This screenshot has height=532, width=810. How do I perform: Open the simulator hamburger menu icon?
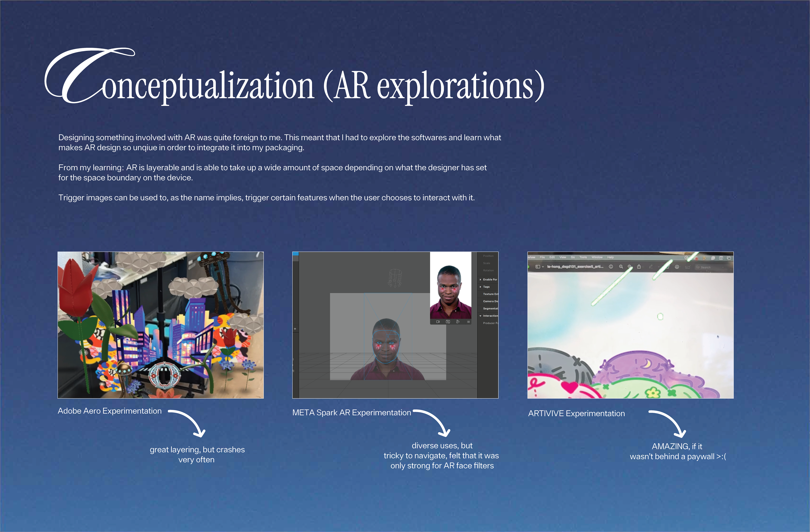point(468,321)
